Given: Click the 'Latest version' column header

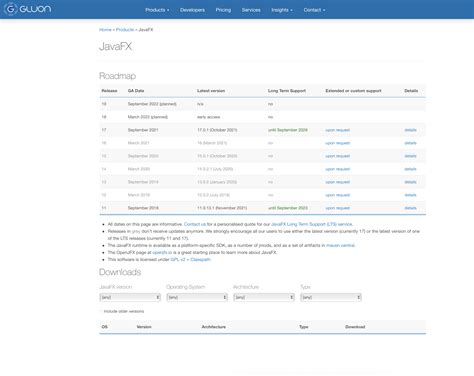Looking at the screenshot, I should tap(211, 91).
